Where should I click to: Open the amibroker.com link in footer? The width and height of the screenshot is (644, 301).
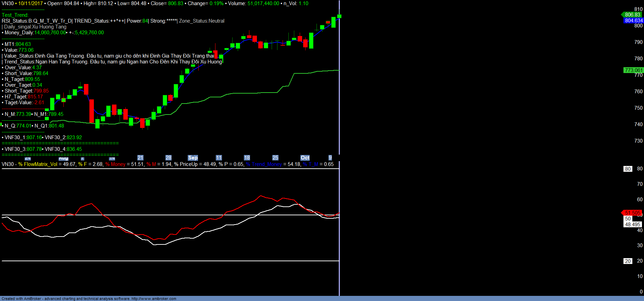point(154,299)
